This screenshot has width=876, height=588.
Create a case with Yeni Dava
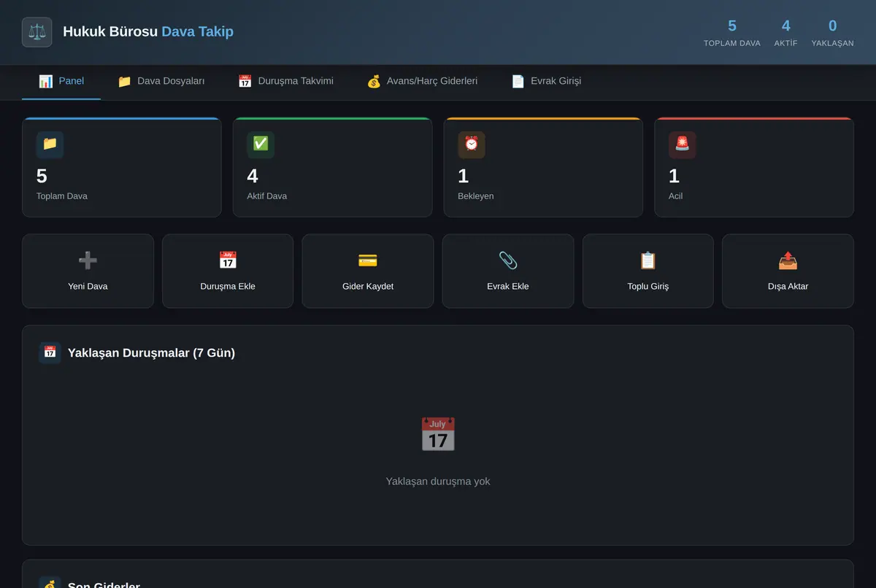click(88, 271)
